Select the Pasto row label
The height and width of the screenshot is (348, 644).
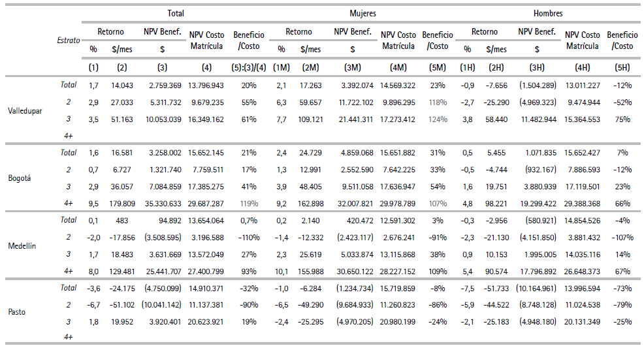17,312
